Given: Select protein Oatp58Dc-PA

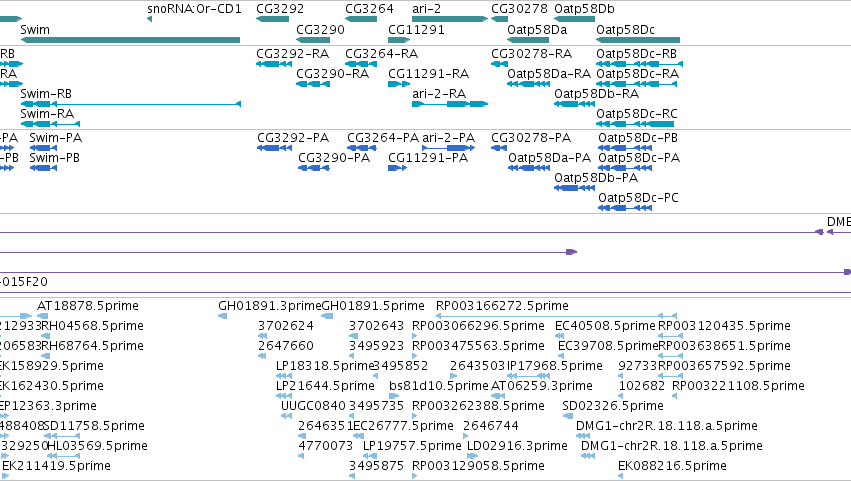Looking at the screenshot, I should coord(625,168).
